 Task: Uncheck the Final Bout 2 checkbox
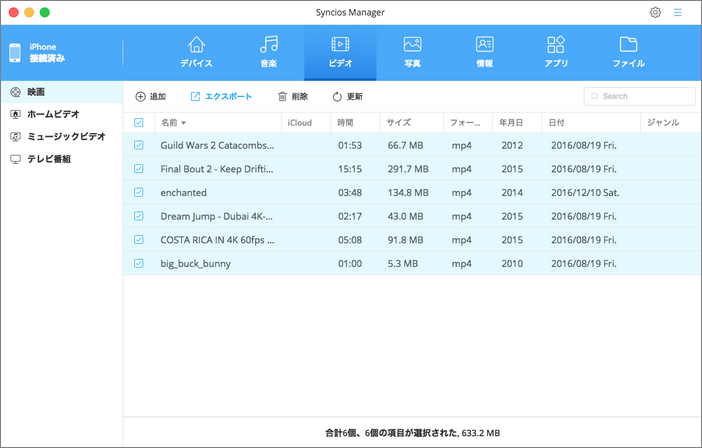click(139, 169)
